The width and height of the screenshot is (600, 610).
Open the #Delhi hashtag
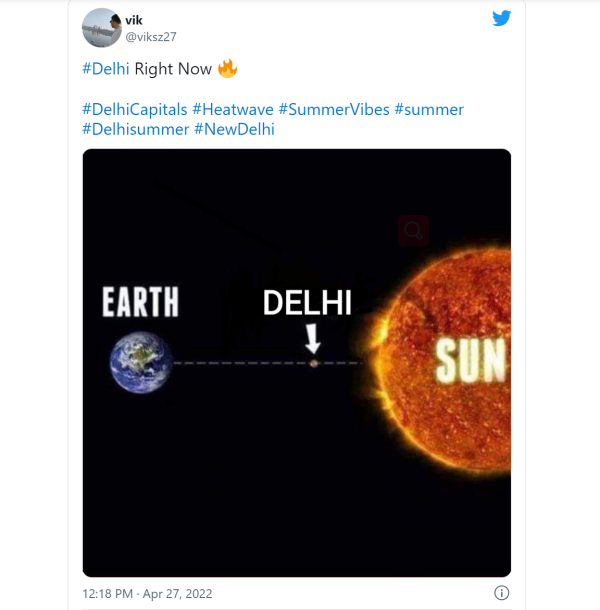(105, 69)
